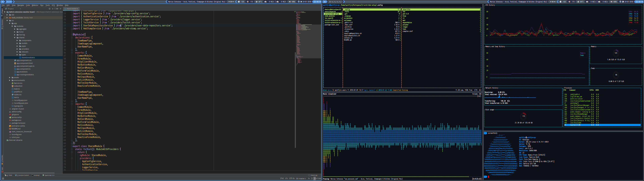Viewport: 644px width, 181px height.
Task: Toggle read-only lock icon in status bar
Action: 309,178
